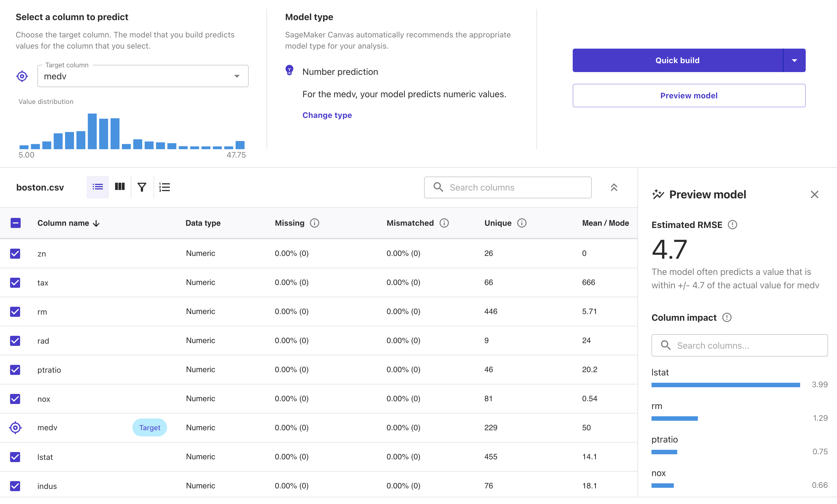Viewport: 837px width, 504px height.
Task: Switch to list view icon for boston.csv
Action: tap(98, 187)
